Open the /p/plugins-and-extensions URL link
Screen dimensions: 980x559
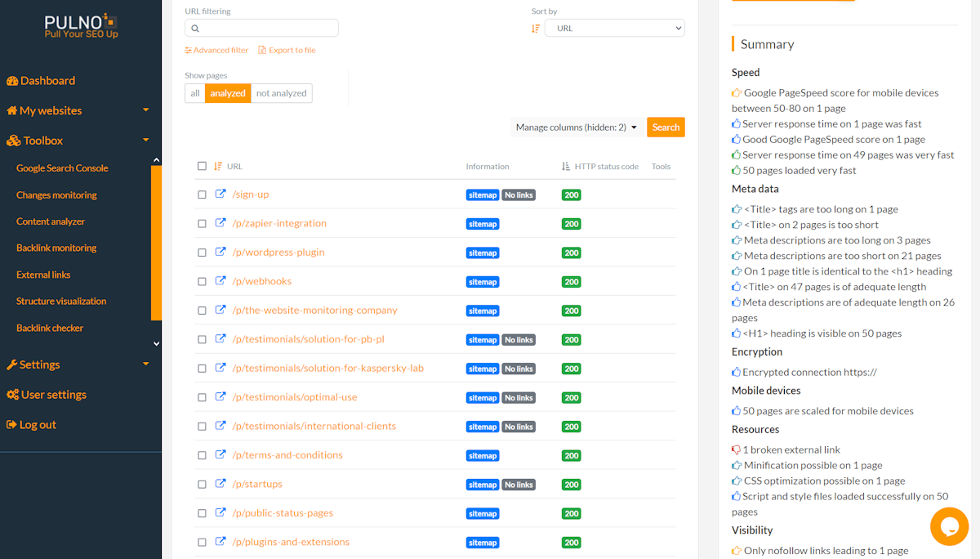291,542
